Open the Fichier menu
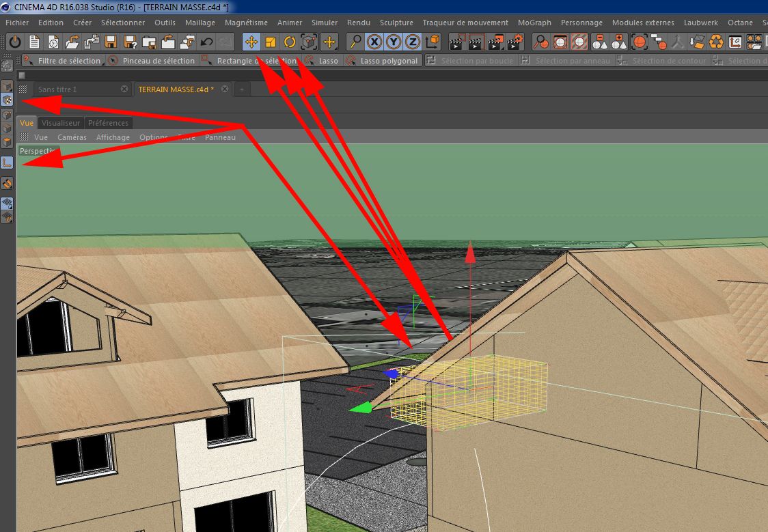 [x=17, y=23]
